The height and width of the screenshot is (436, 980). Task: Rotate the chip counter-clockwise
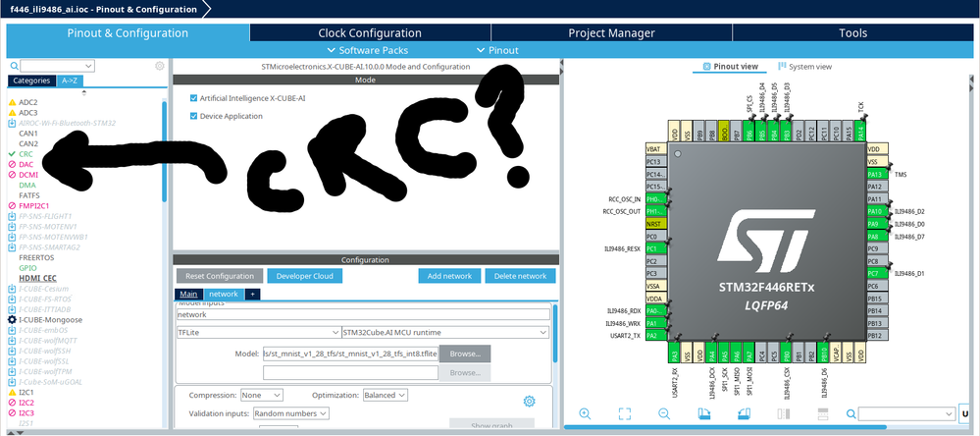744,413
